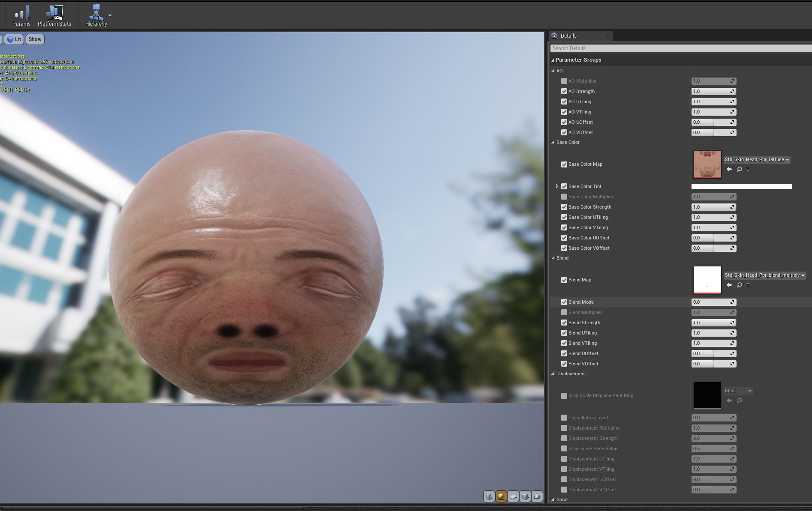Switch preview mesh to cube
Screen dimensions: 812x511
(x=525, y=496)
